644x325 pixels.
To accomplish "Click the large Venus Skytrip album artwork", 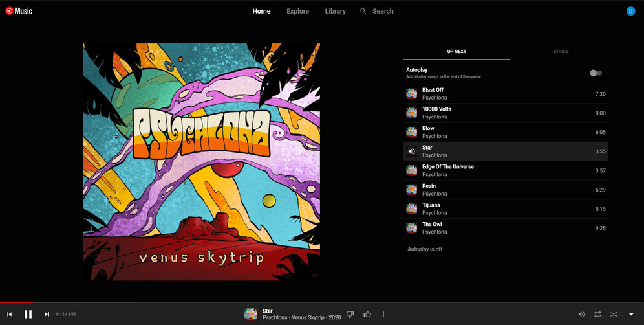I will [x=202, y=162].
